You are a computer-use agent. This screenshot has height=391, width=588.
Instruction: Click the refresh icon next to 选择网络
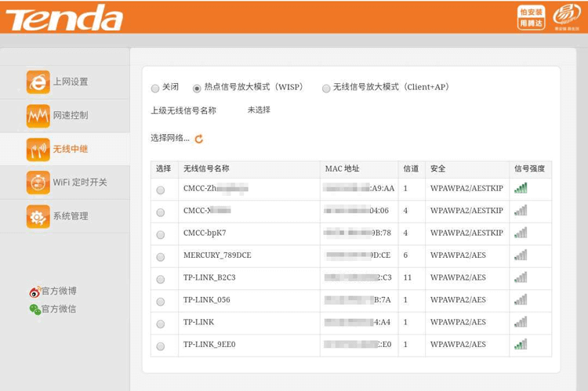click(199, 139)
